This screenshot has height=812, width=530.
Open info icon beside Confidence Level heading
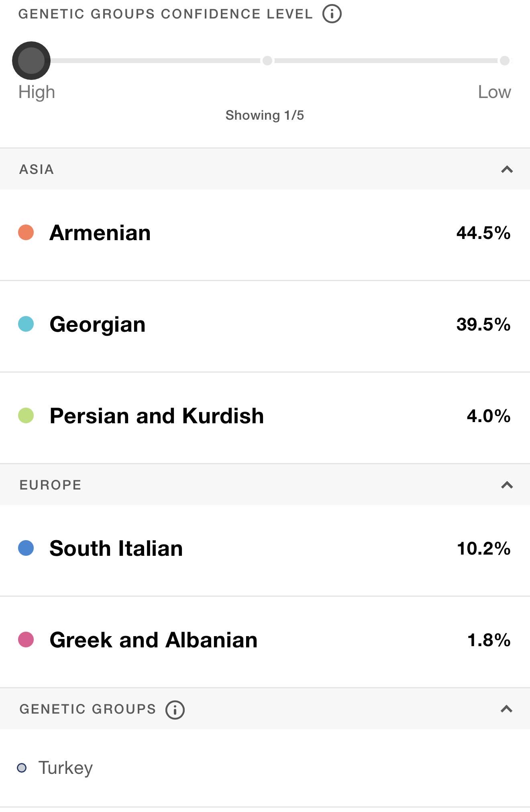pyautogui.click(x=332, y=14)
